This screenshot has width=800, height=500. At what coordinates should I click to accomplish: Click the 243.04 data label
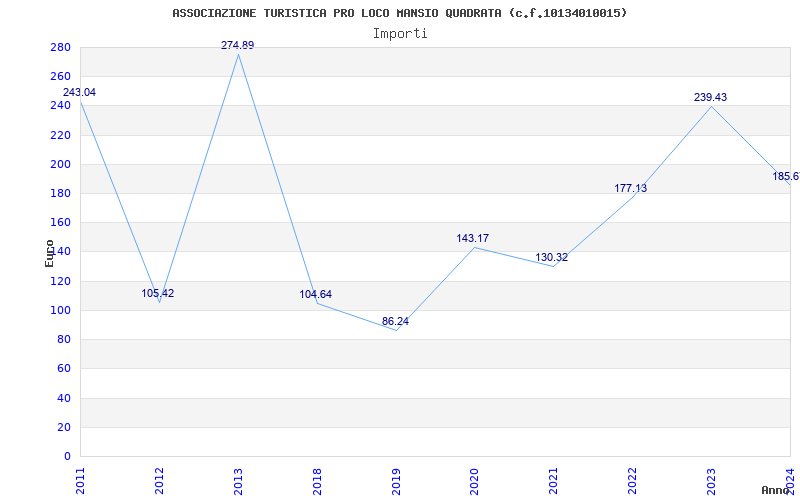(x=79, y=92)
